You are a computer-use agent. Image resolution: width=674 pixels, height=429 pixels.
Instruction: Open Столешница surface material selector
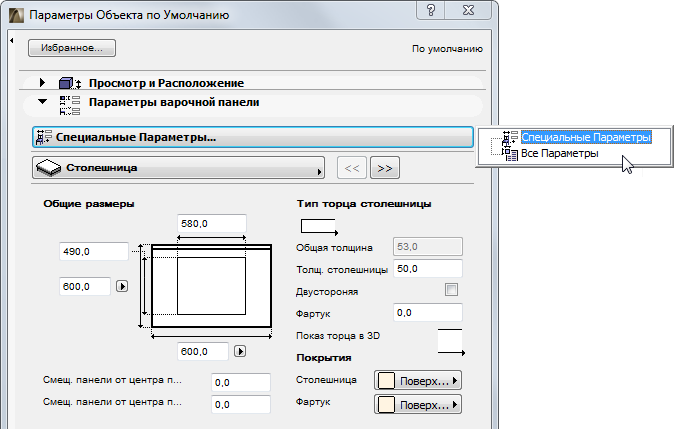(x=418, y=380)
